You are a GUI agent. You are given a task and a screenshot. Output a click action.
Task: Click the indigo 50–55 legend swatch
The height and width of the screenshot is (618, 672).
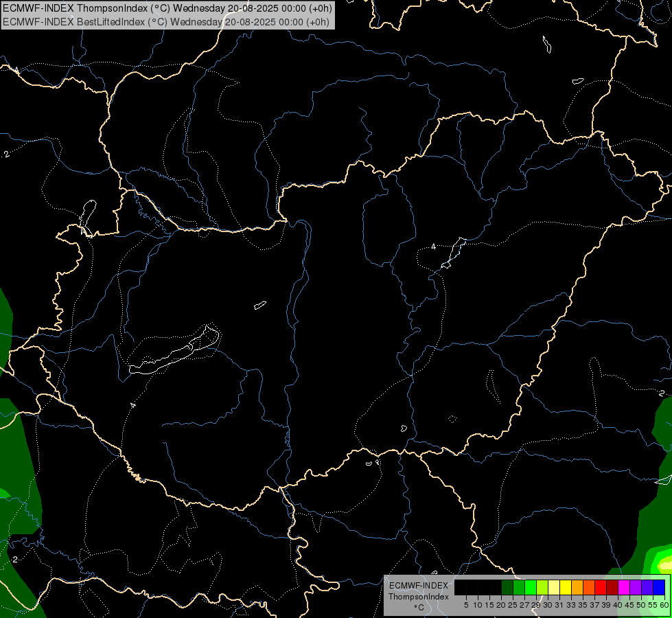(x=647, y=587)
